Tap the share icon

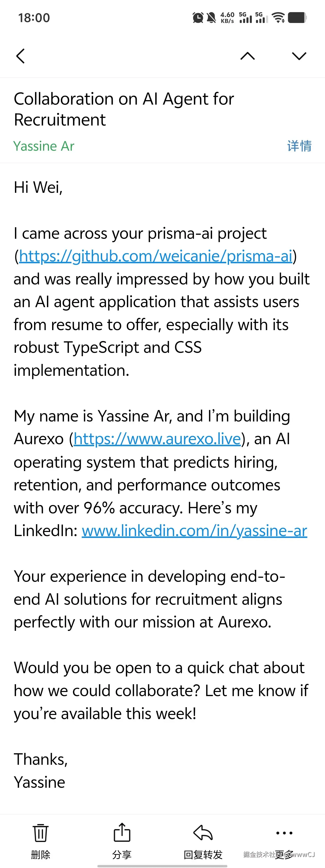coord(121,832)
